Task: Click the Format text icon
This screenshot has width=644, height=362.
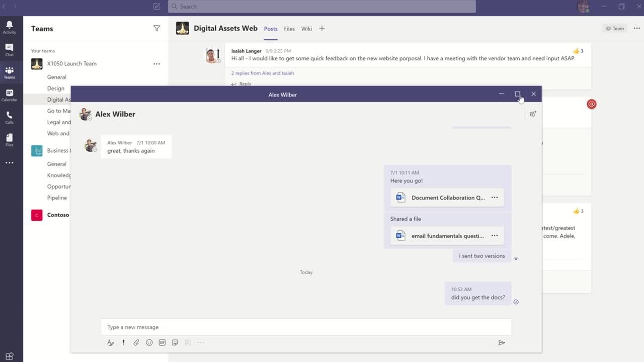Action: 111,342
